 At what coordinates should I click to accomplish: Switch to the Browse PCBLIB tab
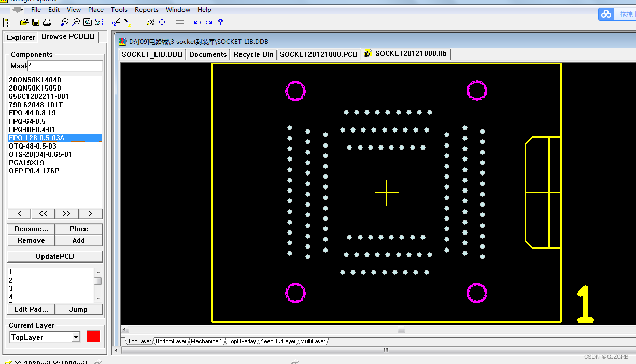click(68, 37)
